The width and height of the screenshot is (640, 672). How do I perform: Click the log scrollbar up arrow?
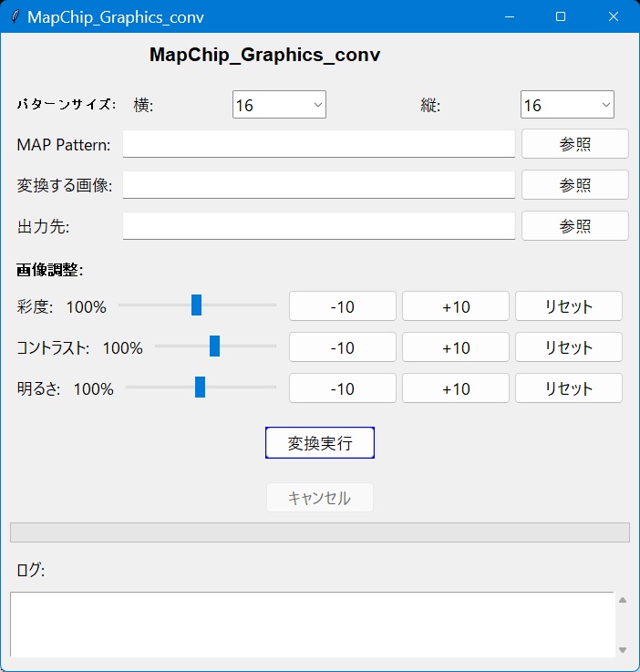[623, 601]
